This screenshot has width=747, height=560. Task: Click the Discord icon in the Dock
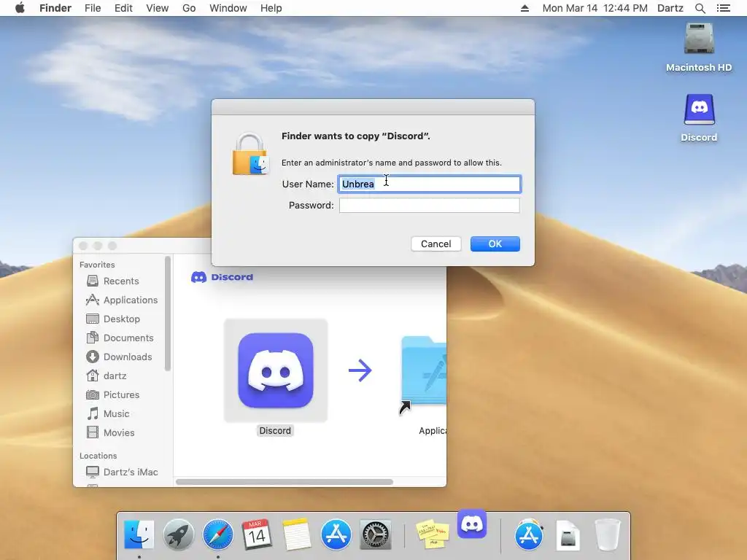tap(472, 524)
